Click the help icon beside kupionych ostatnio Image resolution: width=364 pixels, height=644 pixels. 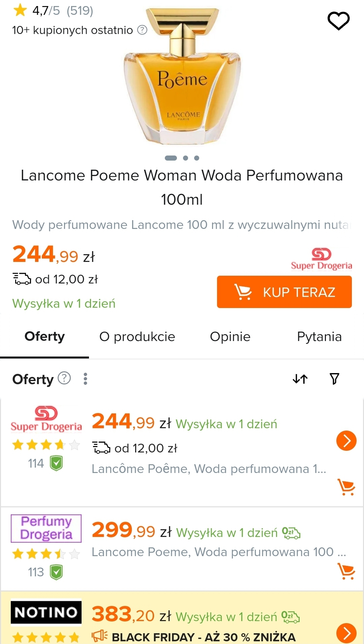tap(142, 30)
